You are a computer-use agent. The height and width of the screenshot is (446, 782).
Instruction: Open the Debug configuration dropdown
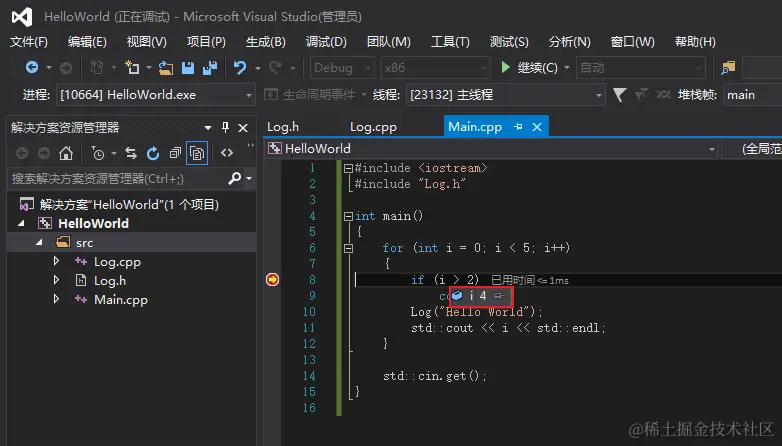point(342,67)
